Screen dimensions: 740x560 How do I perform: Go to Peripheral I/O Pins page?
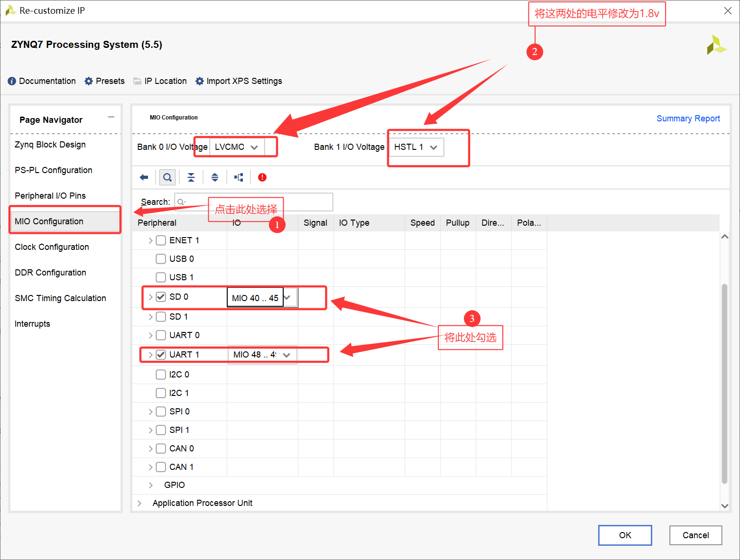click(50, 196)
